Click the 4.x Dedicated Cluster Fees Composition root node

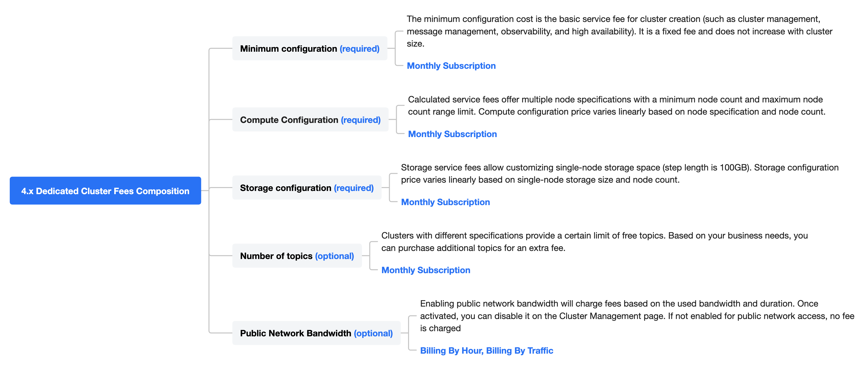click(x=105, y=191)
